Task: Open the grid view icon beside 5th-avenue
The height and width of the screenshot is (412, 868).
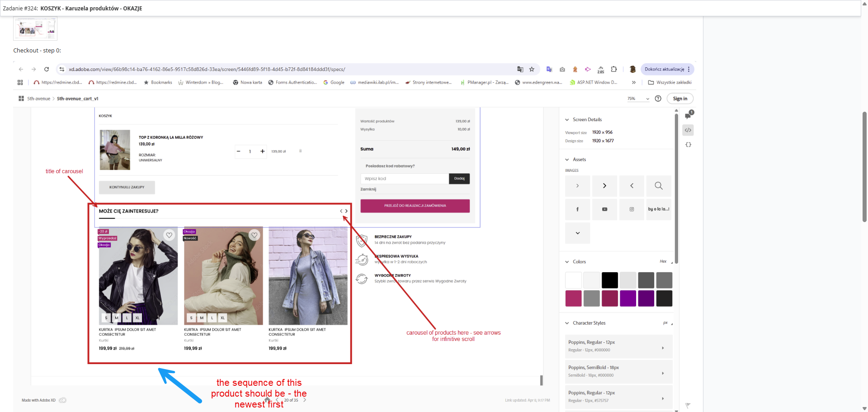Action: coord(21,99)
